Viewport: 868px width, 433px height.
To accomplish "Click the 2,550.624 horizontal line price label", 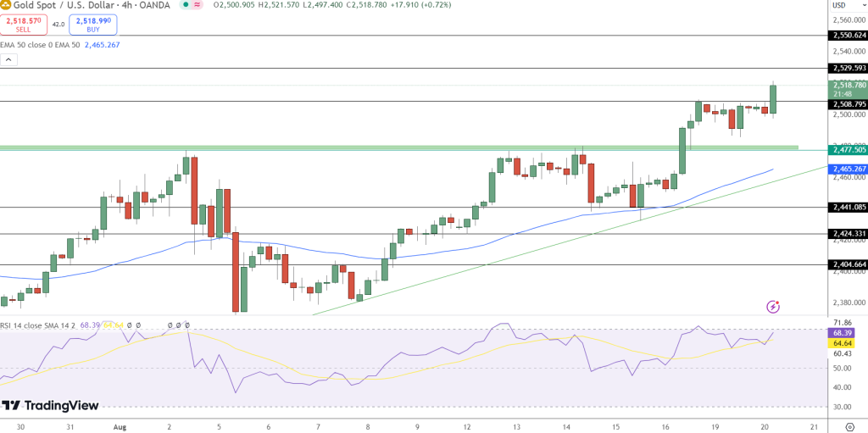I will (x=848, y=36).
